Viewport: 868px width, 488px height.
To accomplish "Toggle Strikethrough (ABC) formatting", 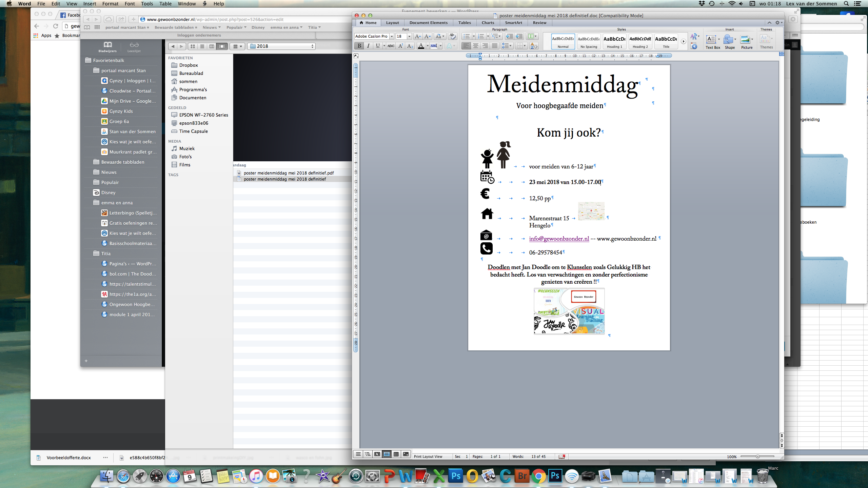I will click(x=391, y=46).
